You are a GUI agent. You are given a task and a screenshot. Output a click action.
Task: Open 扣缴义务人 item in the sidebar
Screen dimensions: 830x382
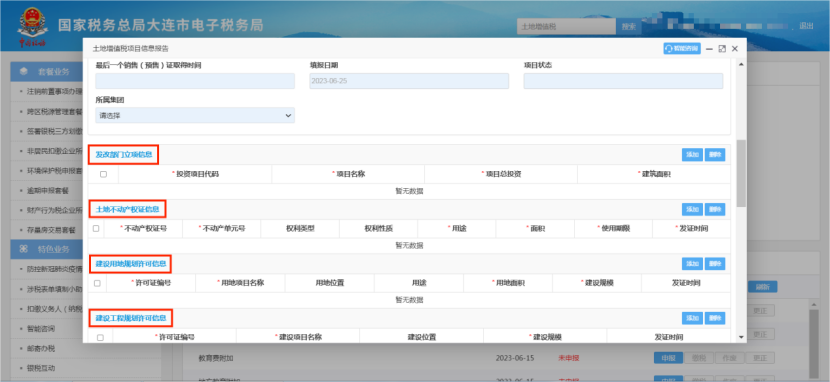(x=55, y=308)
